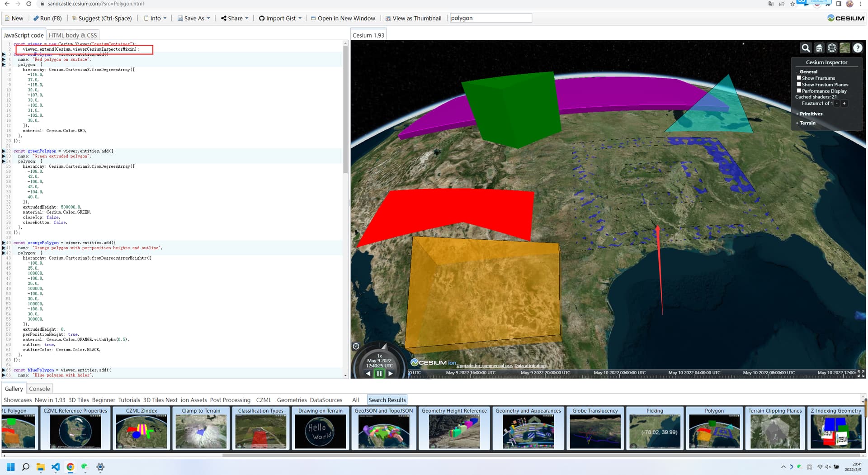Open the GeoJSON and TopoJSON demo
This screenshot has width=868, height=475.
pos(384,428)
